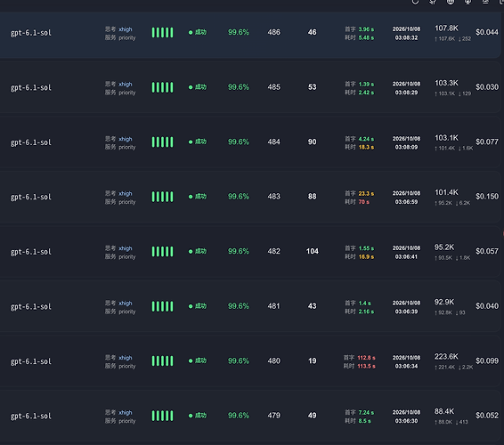Screen dimensions: 504x445
Task: Click the 107.8K token total
Action: tap(446, 28)
